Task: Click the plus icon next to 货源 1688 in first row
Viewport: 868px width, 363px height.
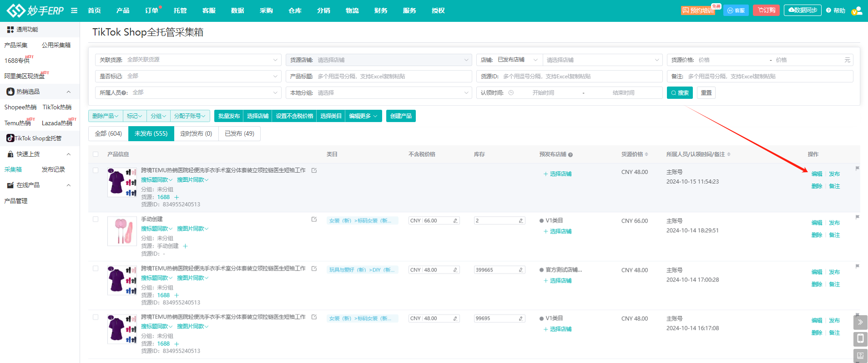Action: (177, 197)
